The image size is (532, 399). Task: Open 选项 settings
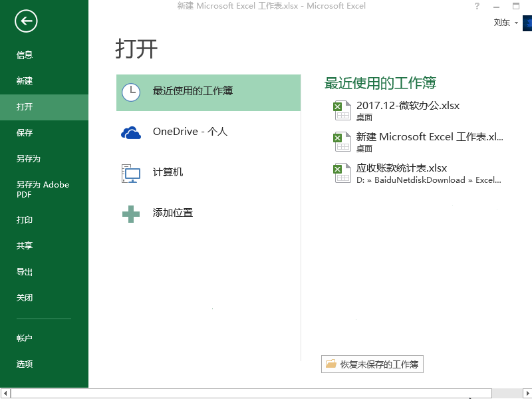[x=25, y=364]
